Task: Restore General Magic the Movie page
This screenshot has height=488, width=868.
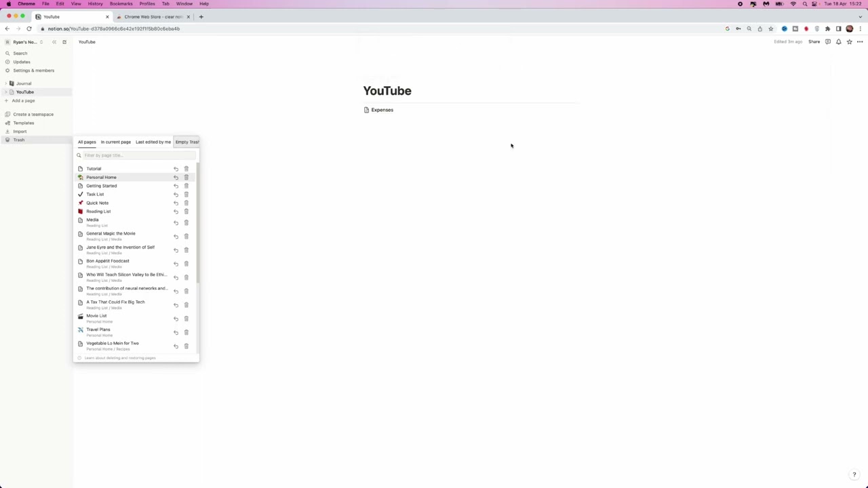Action: [176, 237]
